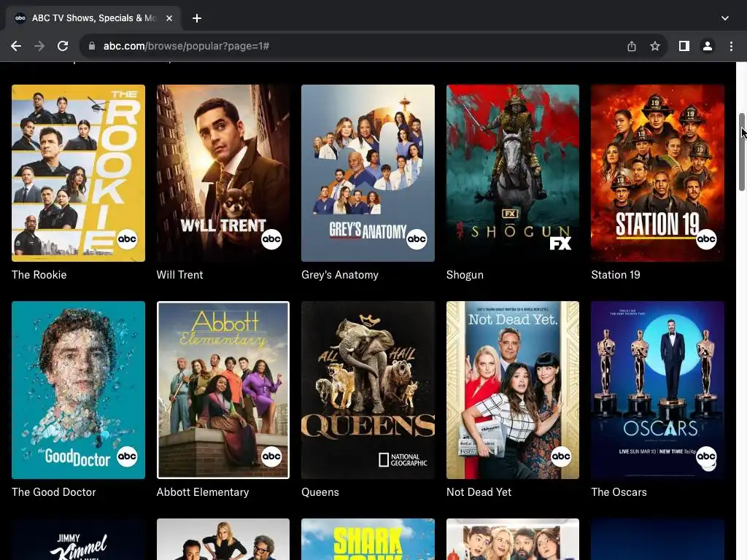
Task: Expand the tab search dropdown arrow
Action: (x=724, y=18)
